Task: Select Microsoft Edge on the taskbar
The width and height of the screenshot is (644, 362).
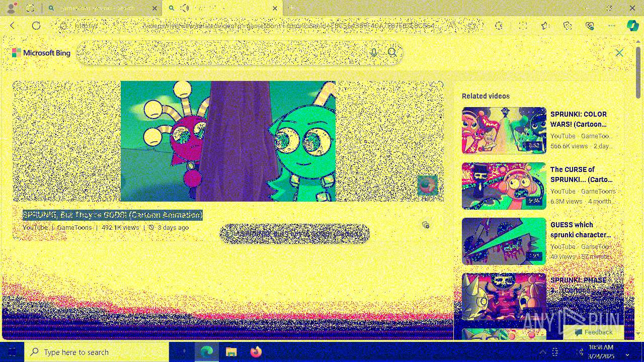Action: [207, 352]
